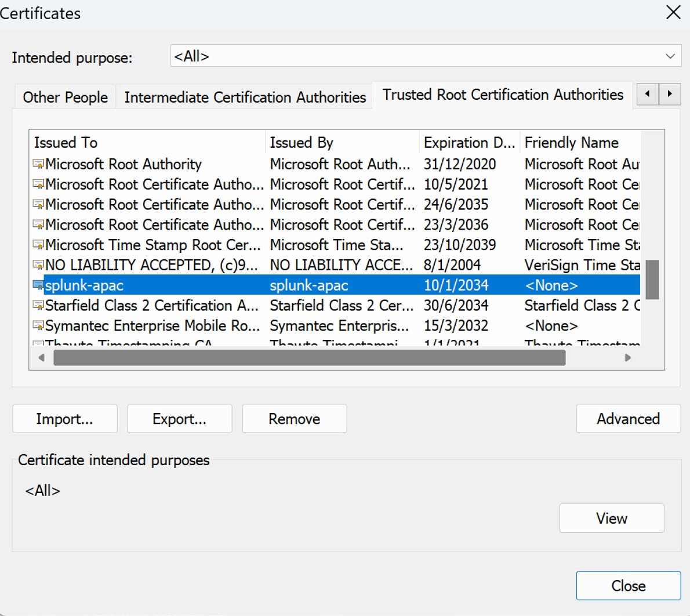Sort by the Issued To column header
690x616 pixels.
[x=148, y=143]
